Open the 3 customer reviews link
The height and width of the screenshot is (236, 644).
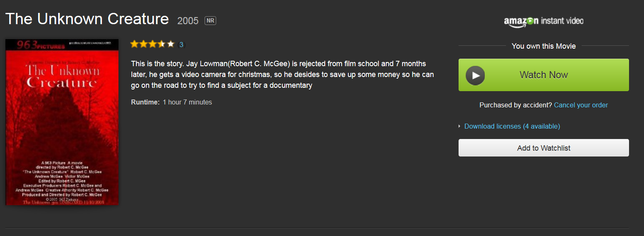click(181, 45)
